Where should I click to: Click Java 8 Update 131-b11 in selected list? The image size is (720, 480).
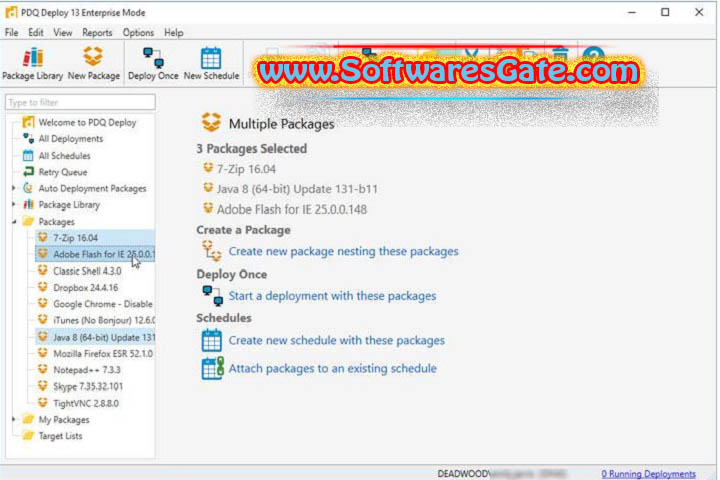[x=297, y=189]
